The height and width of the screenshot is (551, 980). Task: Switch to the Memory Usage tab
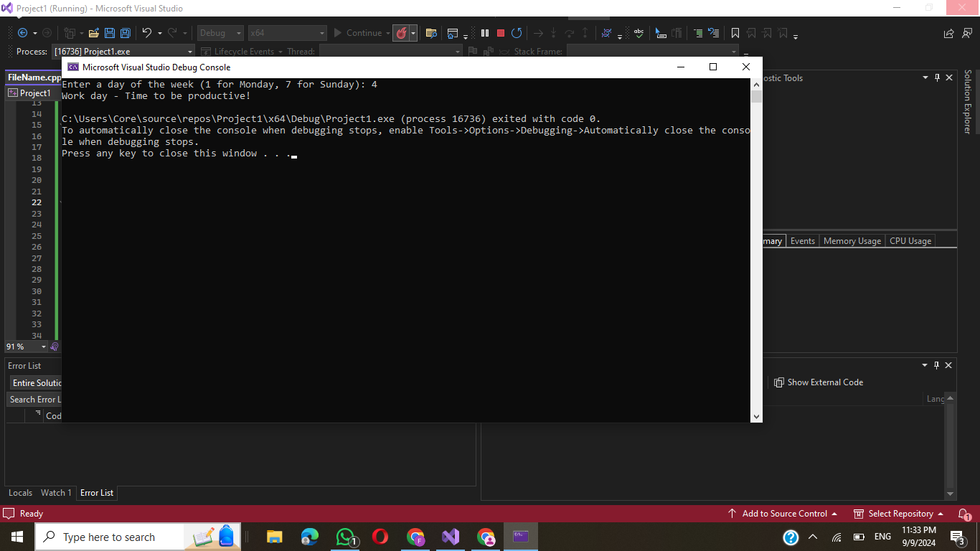pyautogui.click(x=852, y=241)
